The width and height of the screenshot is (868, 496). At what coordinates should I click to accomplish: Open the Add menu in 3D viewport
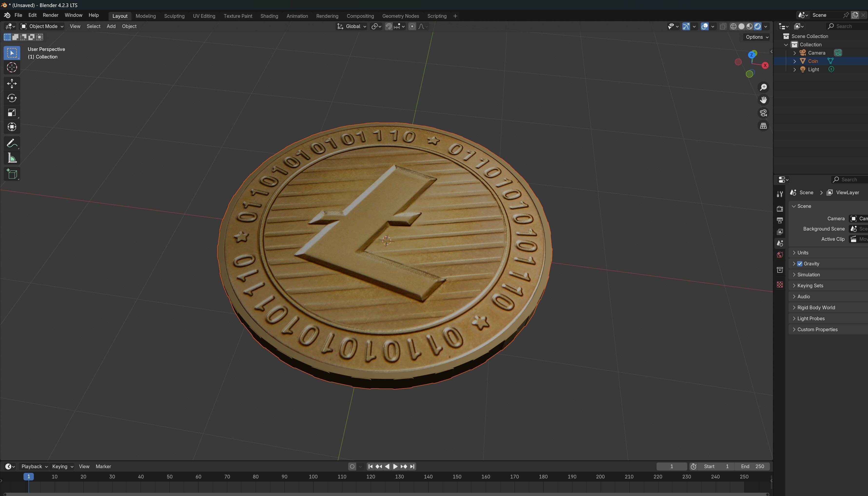click(111, 26)
